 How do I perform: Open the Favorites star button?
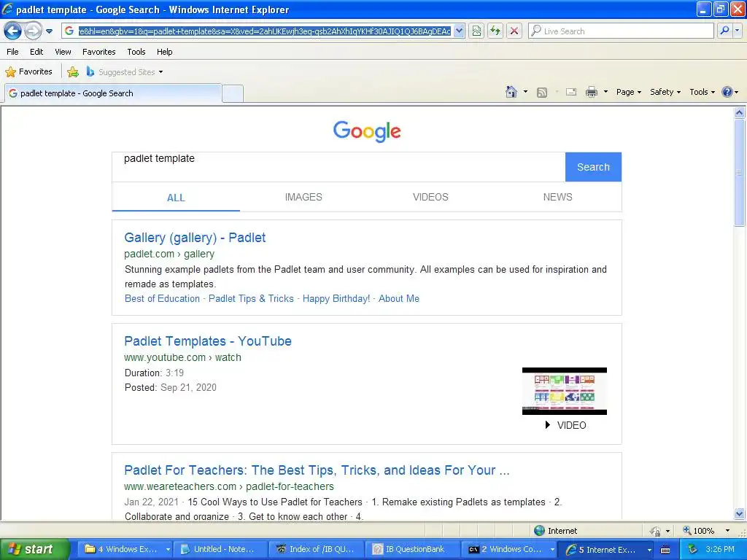coord(28,72)
